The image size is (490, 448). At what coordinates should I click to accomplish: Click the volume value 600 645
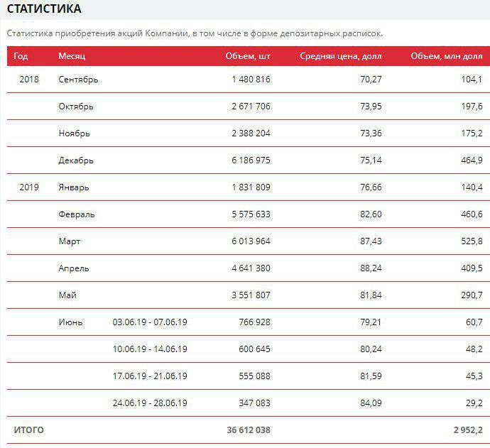[x=255, y=349]
